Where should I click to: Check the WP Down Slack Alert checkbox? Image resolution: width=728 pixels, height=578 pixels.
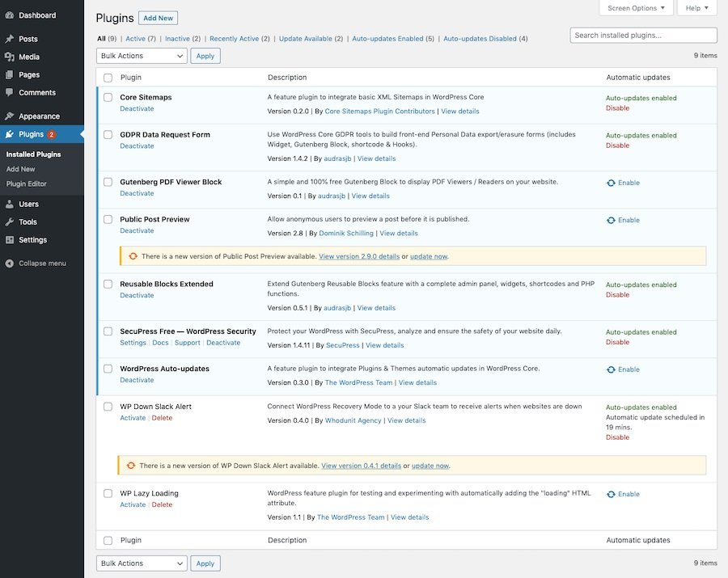108,407
